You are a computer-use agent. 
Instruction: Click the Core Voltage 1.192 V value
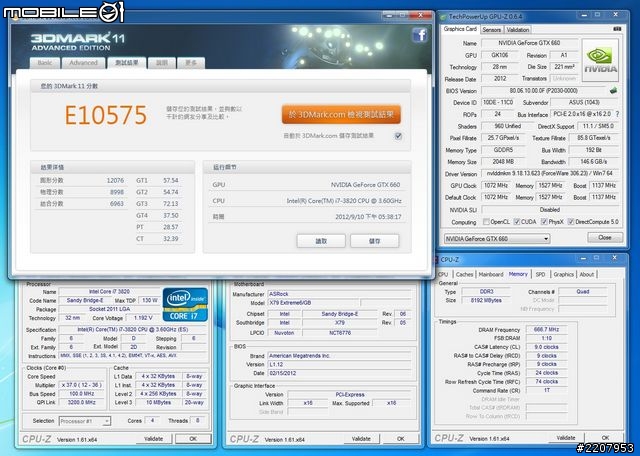click(x=143, y=318)
